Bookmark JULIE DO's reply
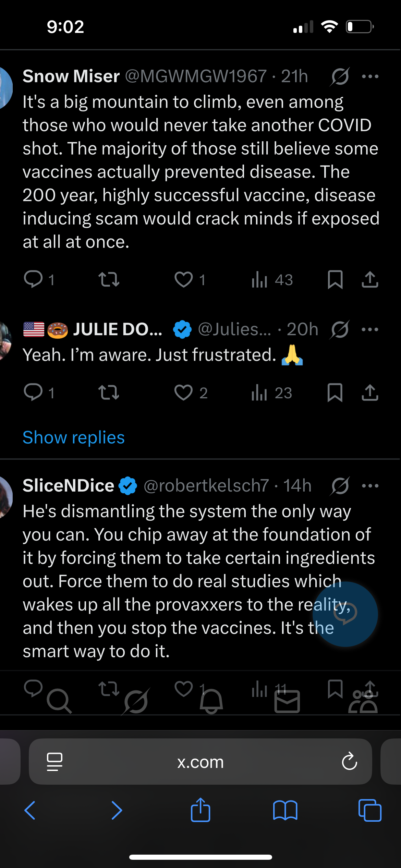Viewport: 401px width, 868px height. (335, 393)
